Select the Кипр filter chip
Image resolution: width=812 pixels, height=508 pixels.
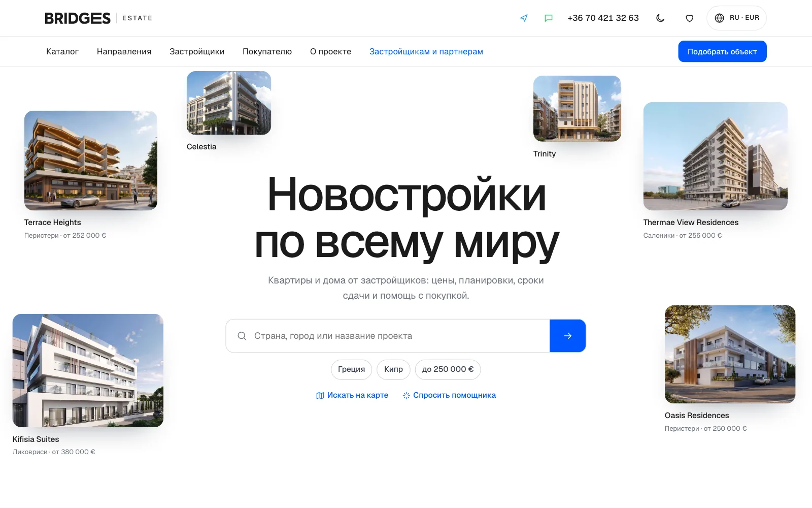coord(393,369)
